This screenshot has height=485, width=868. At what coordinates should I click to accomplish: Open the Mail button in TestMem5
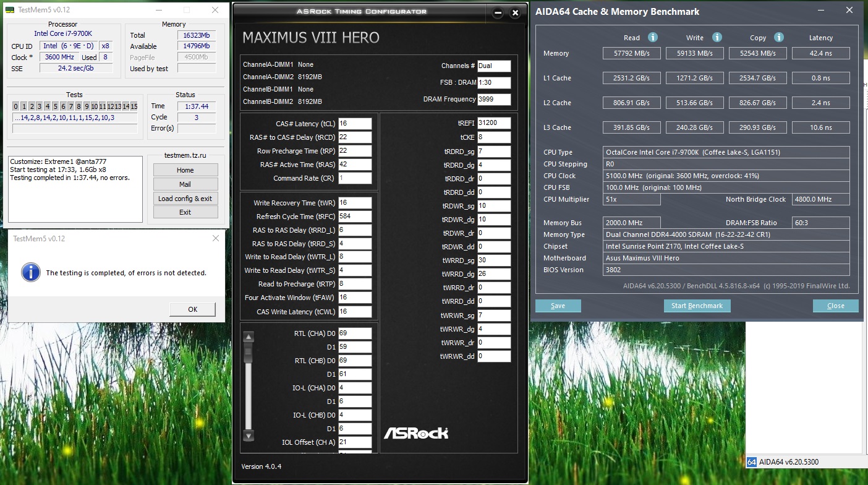point(185,184)
